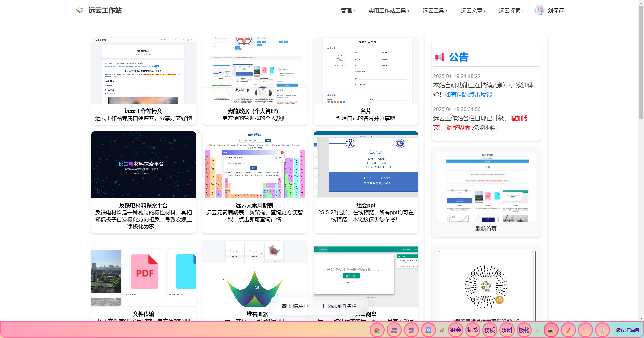The height and width of the screenshot is (338, 644).
Task: Open the 文件传输 card thumbnail
Action: pos(144,273)
